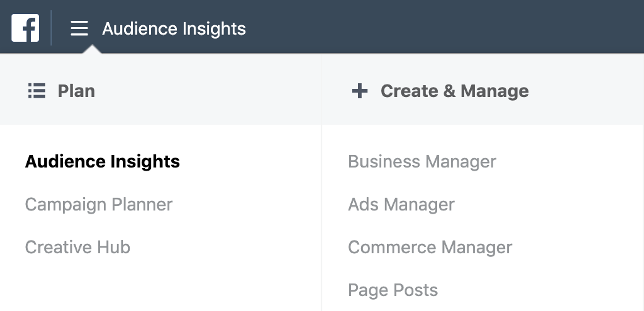Click the Facebook logo icon
Image resolution: width=644 pixels, height=311 pixels.
[x=25, y=28]
